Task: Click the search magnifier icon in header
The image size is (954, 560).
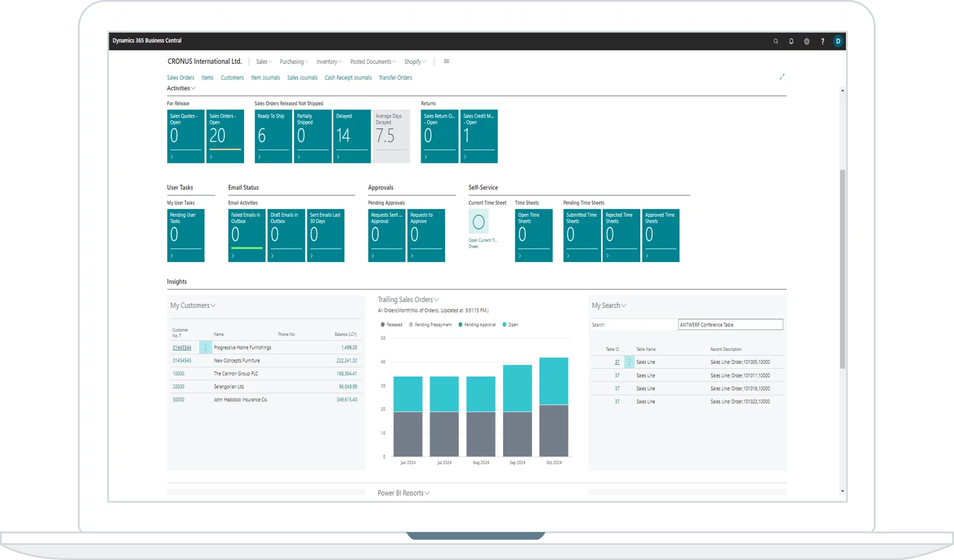Action: pos(776,41)
